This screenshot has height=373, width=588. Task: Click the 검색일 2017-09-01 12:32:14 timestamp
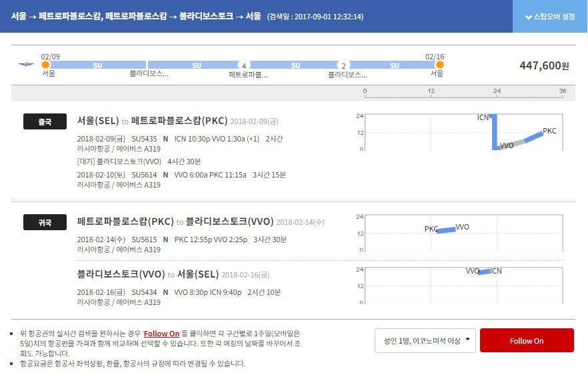[315, 17]
